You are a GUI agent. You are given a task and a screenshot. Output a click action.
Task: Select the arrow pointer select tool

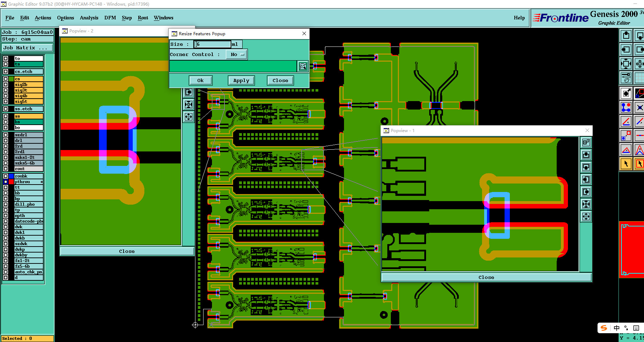click(626, 164)
